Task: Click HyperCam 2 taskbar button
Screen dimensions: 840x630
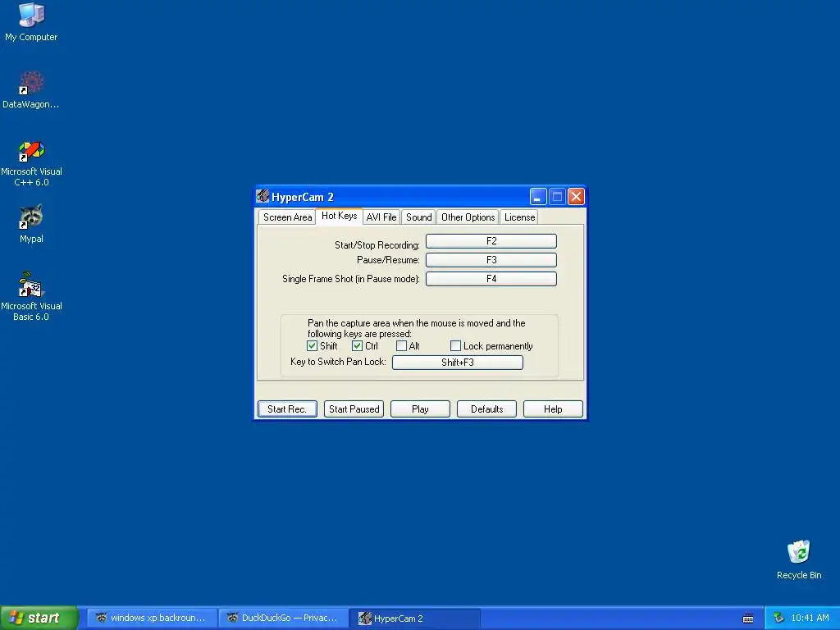Action: point(415,618)
